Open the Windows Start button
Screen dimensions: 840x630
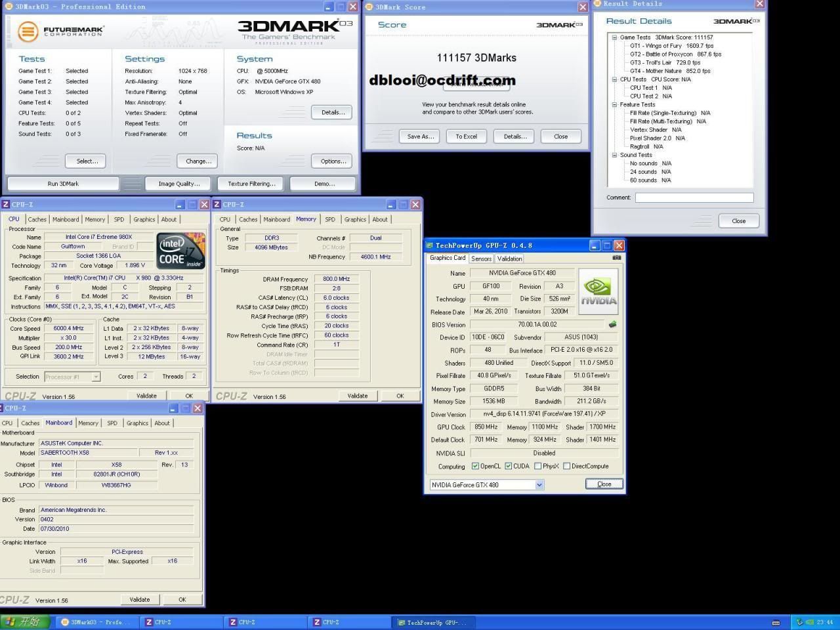(24, 621)
